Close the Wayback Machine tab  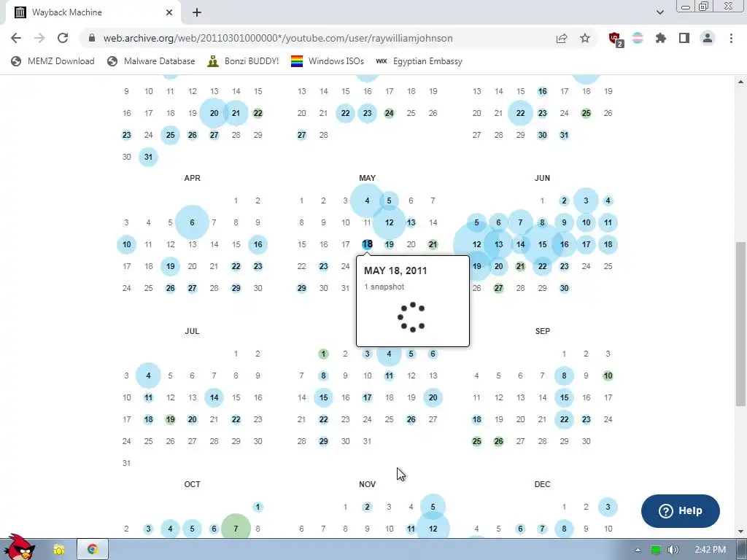tap(169, 12)
